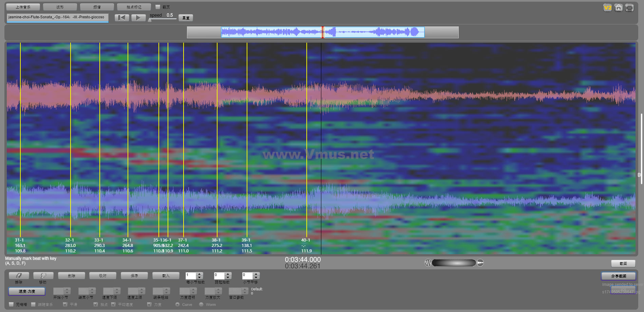644x312 pixels.
Task: Enable the 翻页 page-flip checkbox
Action: pos(158,7)
